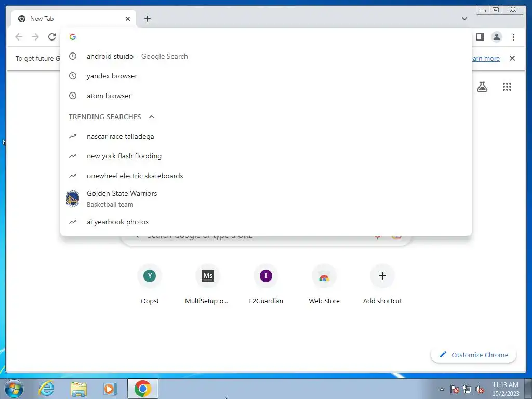Select 'atom browser' history suggestion
Image resolution: width=532 pixels, height=399 pixels.
(266, 96)
